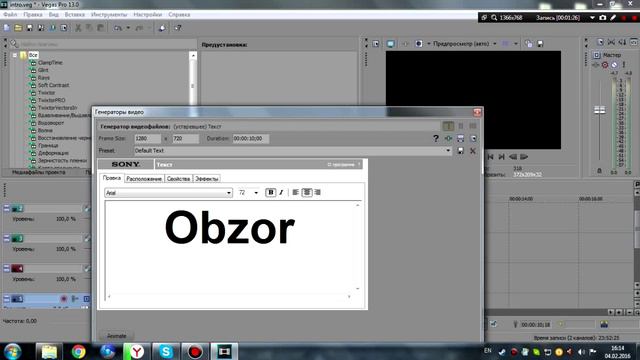The width and height of the screenshot is (640, 360).
Task: Open the Вставка menu
Action: [x=75, y=15]
